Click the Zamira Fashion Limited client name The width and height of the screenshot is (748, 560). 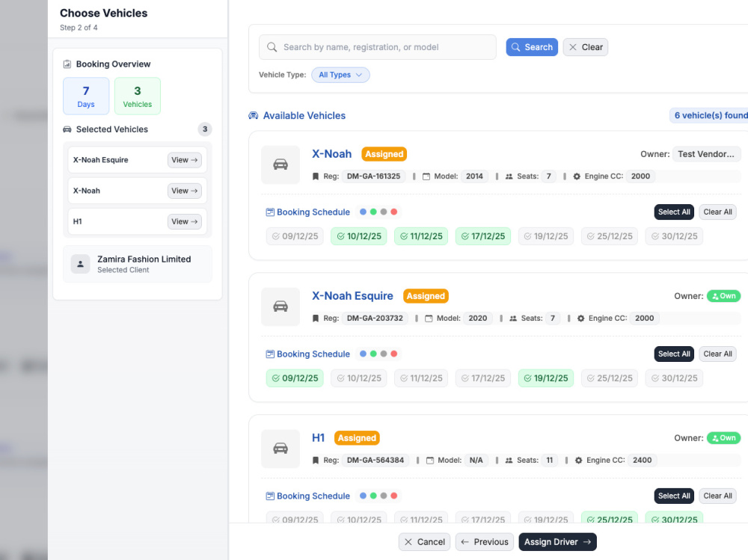pos(144,259)
